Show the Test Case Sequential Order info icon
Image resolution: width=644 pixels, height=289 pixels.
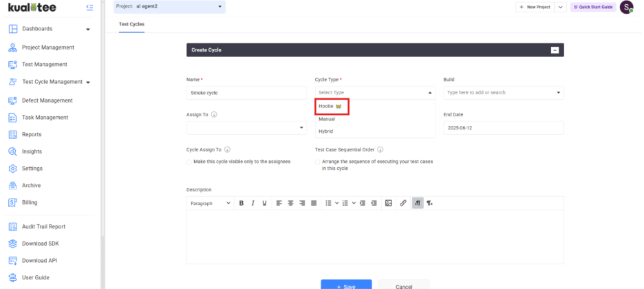[x=380, y=150]
